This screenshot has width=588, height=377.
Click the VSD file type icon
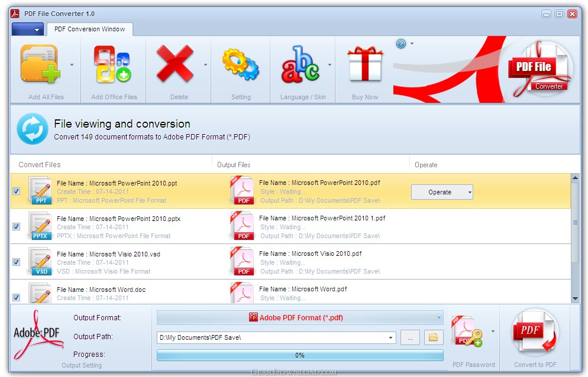[40, 262]
